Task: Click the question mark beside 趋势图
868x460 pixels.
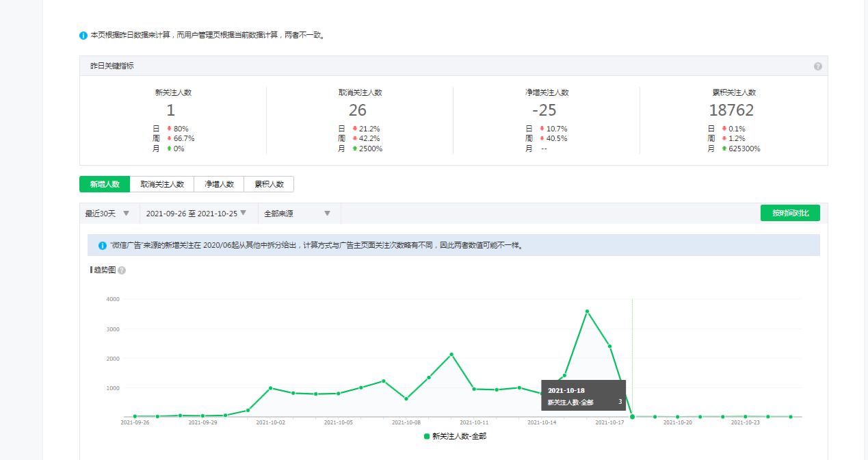Action: click(122, 270)
